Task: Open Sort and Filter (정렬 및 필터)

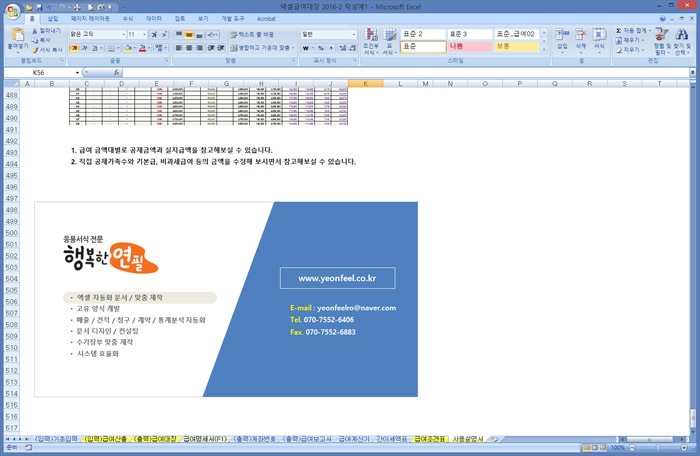Action: pos(662,41)
